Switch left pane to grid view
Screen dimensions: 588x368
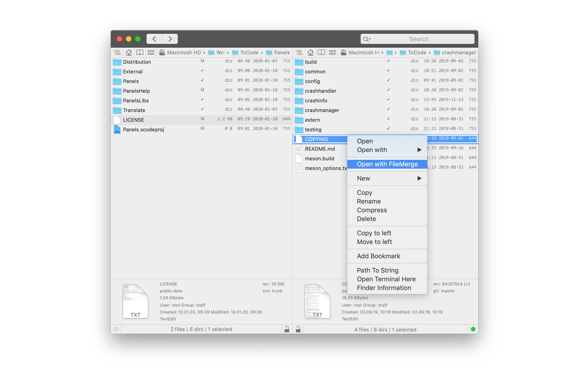point(151,52)
